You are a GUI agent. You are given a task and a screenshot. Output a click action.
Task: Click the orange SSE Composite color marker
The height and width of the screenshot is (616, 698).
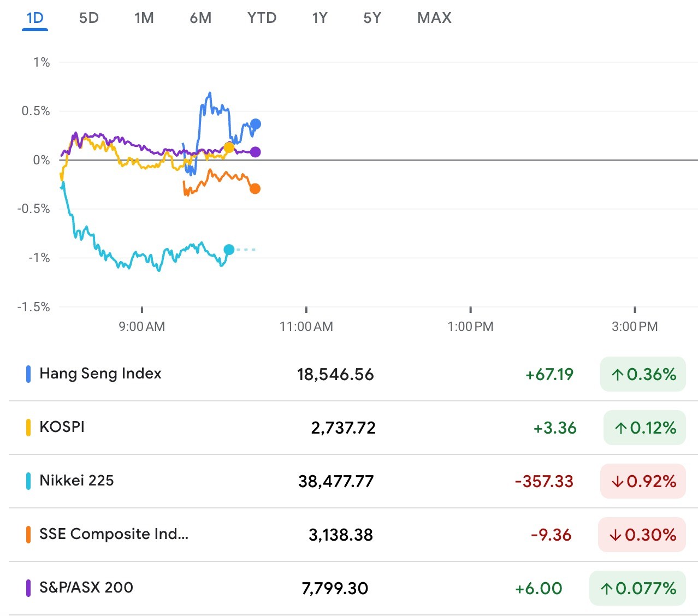coord(28,535)
